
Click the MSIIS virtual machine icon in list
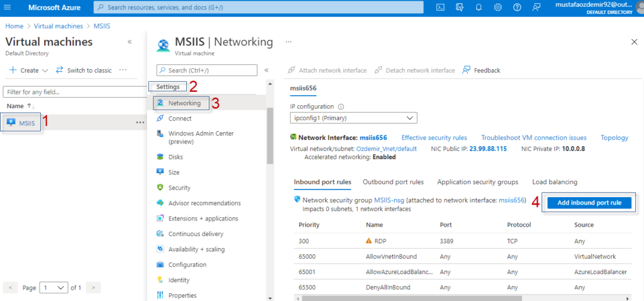coord(11,123)
